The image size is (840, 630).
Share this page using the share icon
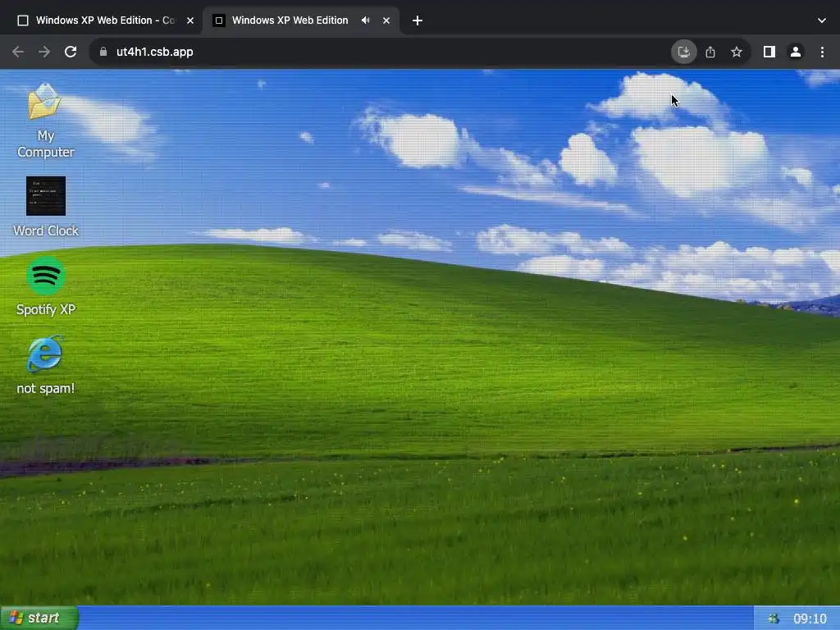tap(710, 52)
